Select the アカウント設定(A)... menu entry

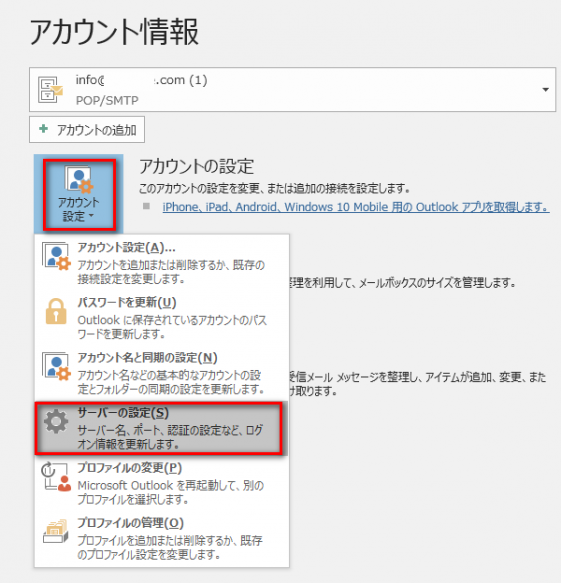point(162,262)
